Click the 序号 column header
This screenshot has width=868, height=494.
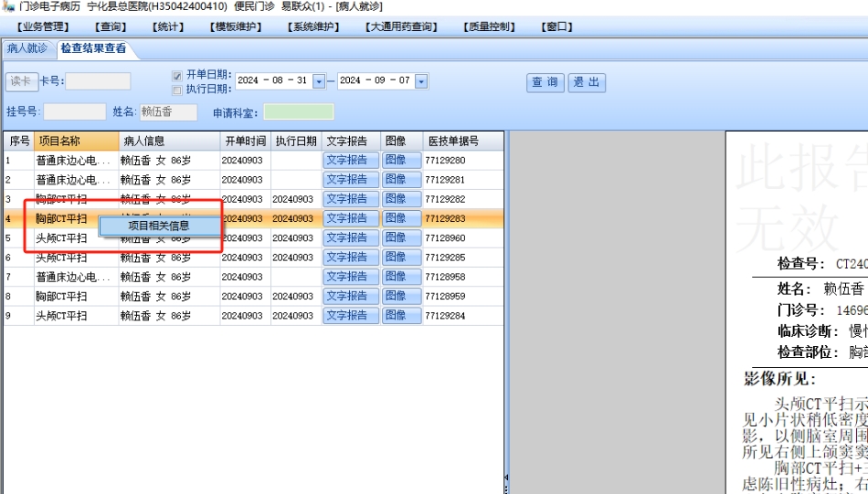(19, 141)
